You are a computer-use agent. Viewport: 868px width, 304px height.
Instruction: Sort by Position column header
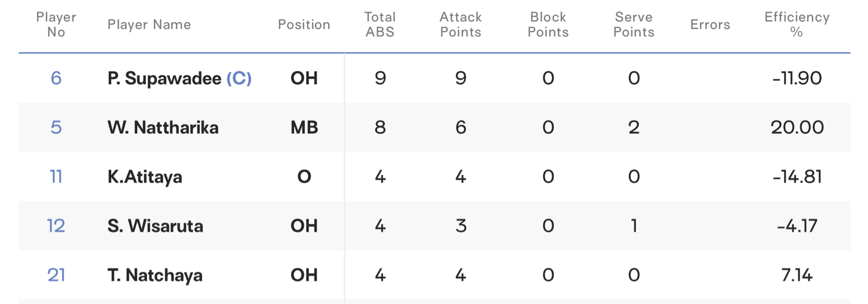[x=304, y=25]
